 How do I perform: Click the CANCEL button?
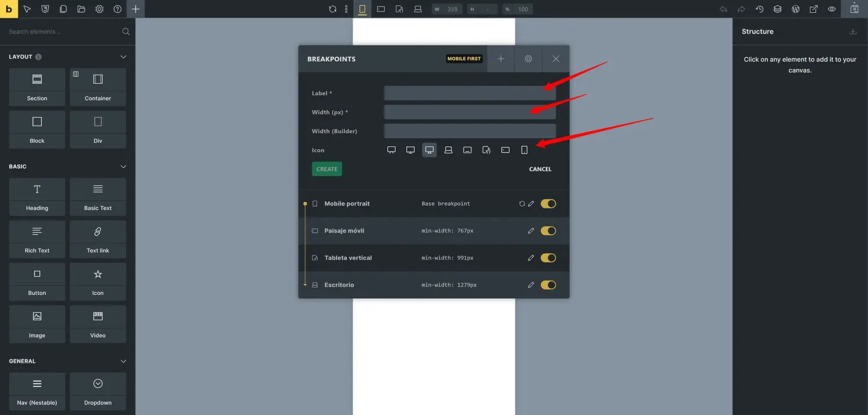(x=540, y=169)
